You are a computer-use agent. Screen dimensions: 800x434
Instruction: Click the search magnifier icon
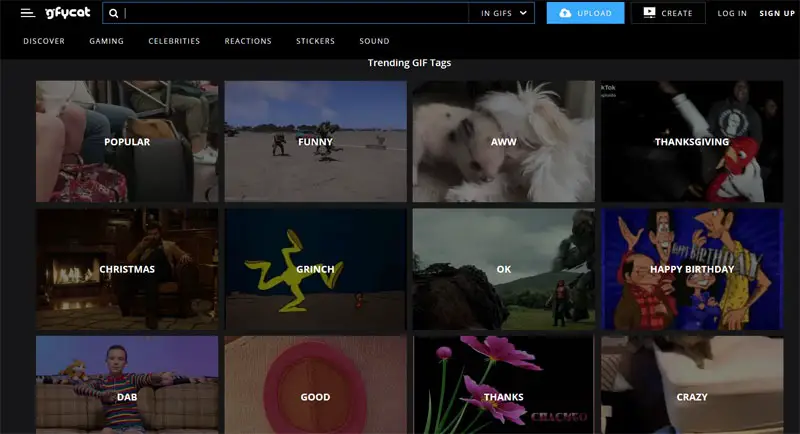(x=114, y=13)
